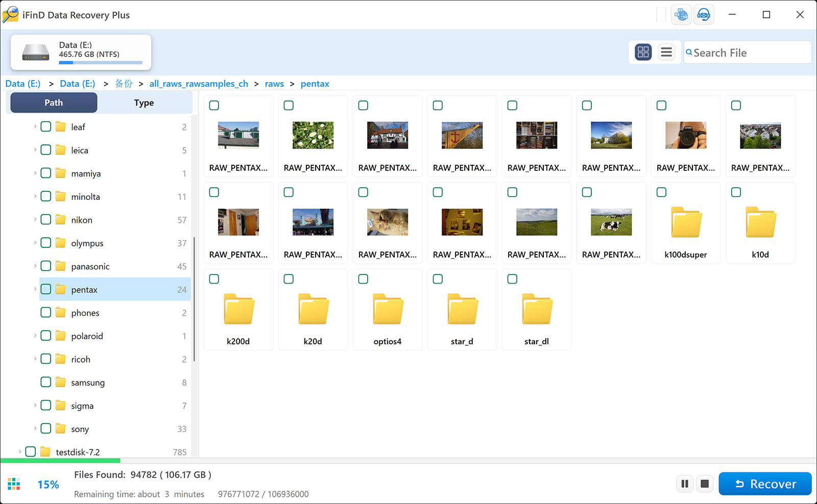
Task: Check the minolta folder checkbox
Action: [46, 196]
